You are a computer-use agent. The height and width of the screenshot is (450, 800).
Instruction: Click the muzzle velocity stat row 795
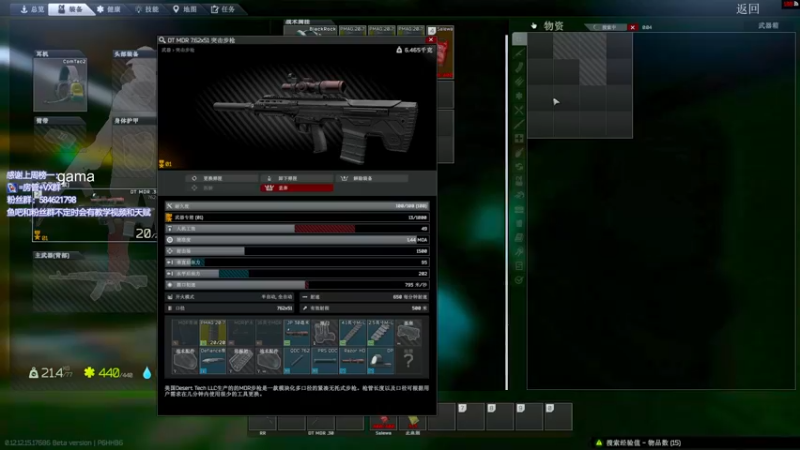point(297,285)
